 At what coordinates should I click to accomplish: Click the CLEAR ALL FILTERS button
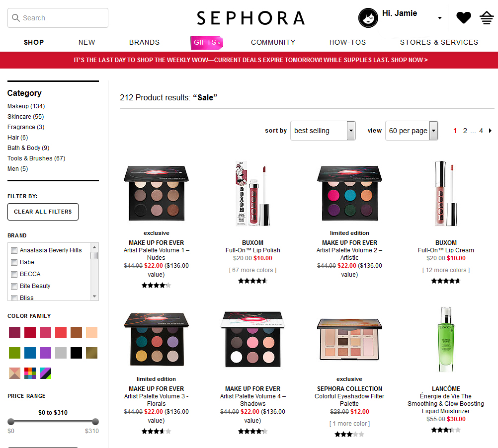pos(43,212)
